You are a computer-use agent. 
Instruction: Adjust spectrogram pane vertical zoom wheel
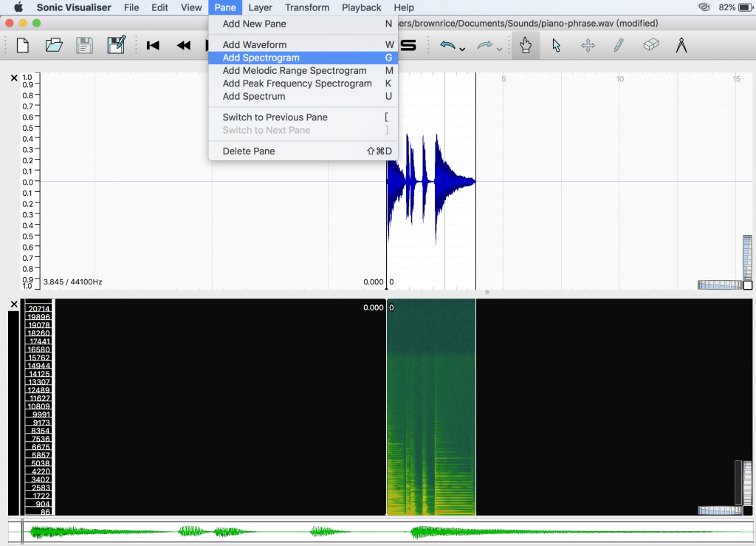point(748,482)
